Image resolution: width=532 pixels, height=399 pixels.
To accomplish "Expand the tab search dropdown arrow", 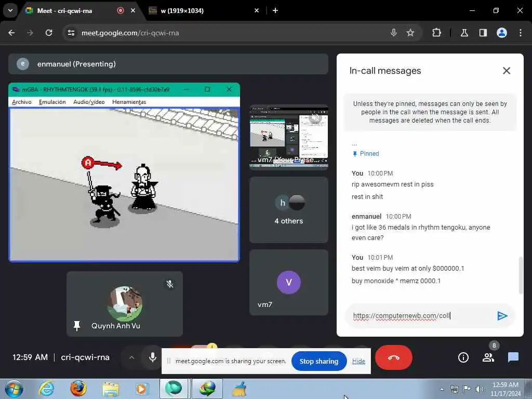I will 10,10.
